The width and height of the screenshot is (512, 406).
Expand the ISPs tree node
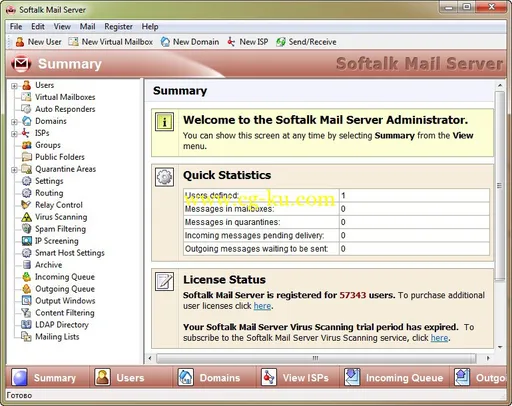point(14,134)
